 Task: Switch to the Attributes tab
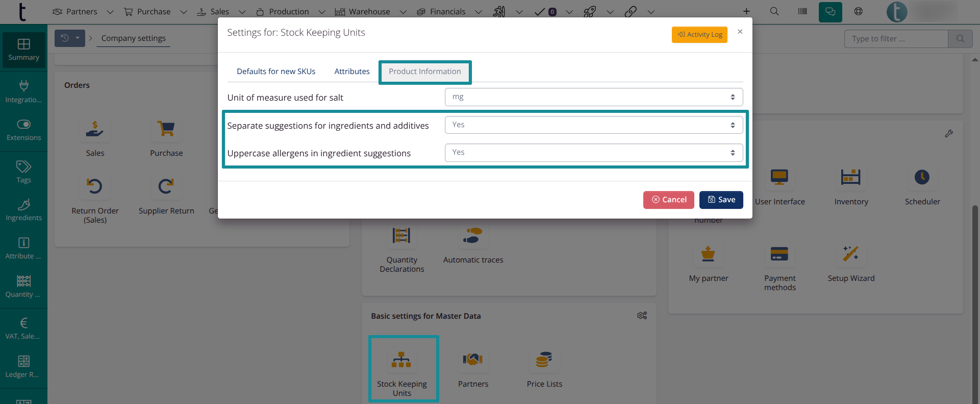coord(351,72)
